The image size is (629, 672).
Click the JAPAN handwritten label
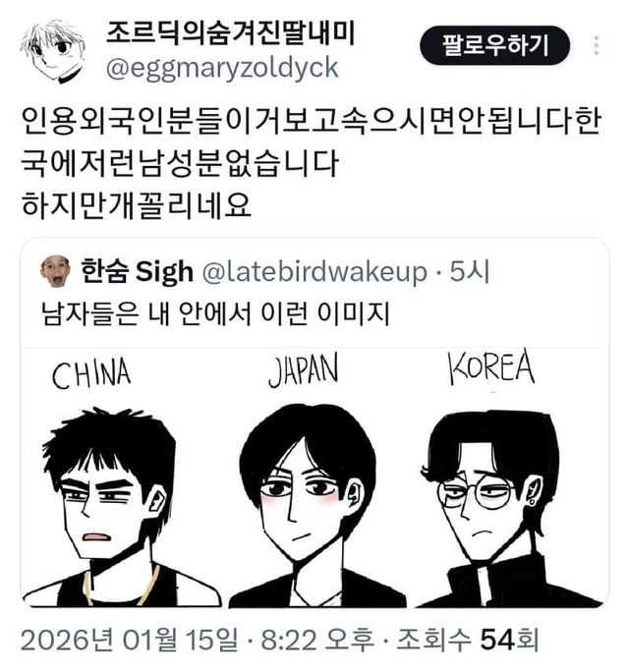[303, 369]
